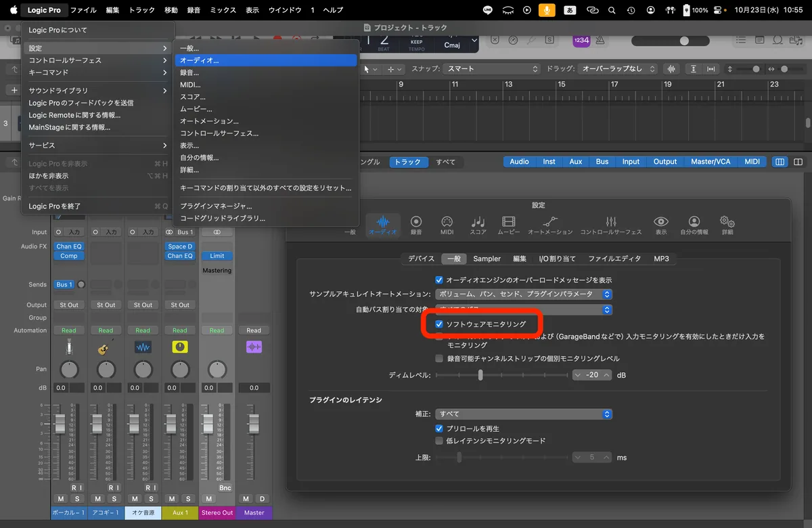This screenshot has width=812, height=528.
Task: Click the Bnc bounce button on Stereo Out
Action: click(x=225, y=487)
